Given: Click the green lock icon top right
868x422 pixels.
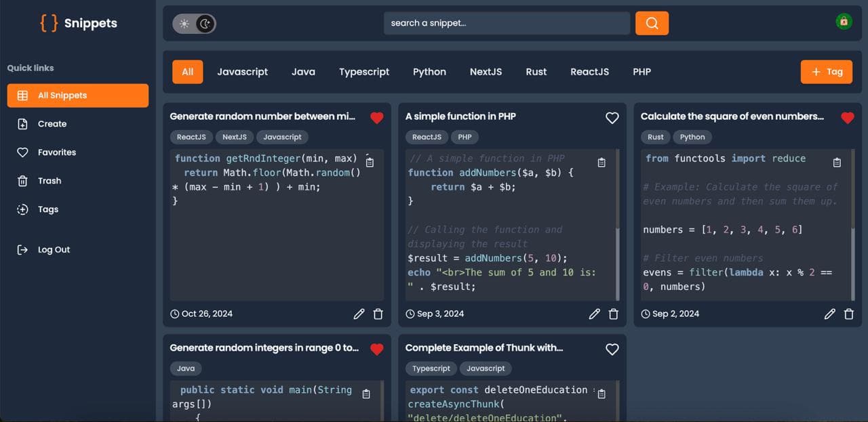Looking at the screenshot, I should 844,21.
